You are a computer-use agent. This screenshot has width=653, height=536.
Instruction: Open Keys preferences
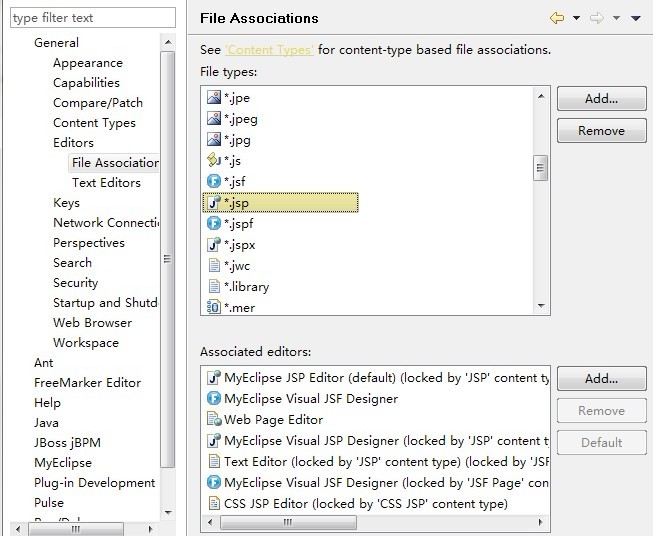point(66,203)
